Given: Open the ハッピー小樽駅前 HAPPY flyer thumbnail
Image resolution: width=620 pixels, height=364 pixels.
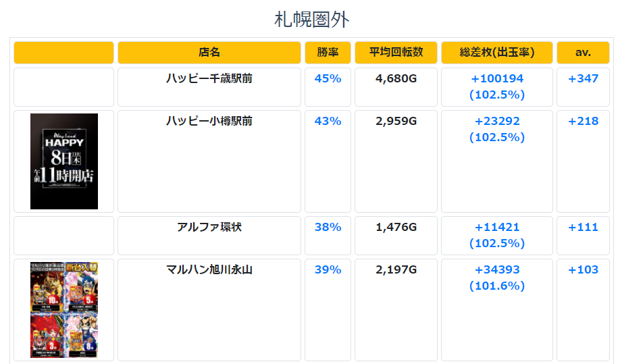Looking at the screenshot, I should 64,161.
